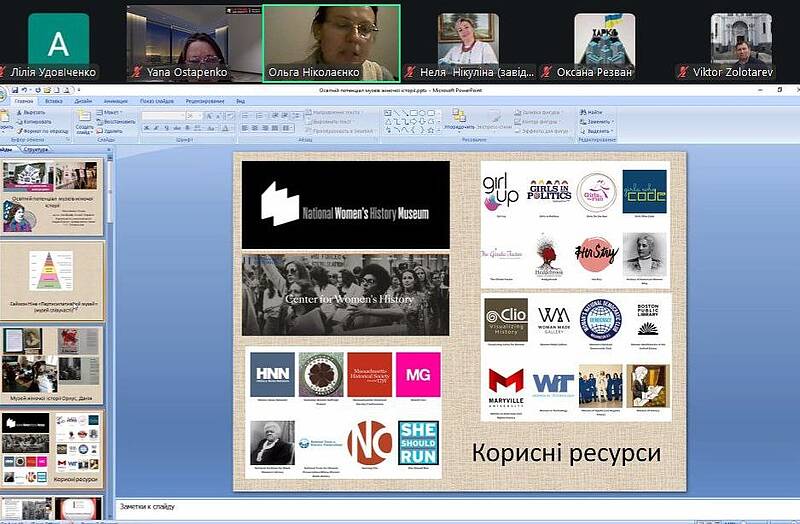Toggle bold text formatting
800x524 pixels.
click(x=146, y=129)
